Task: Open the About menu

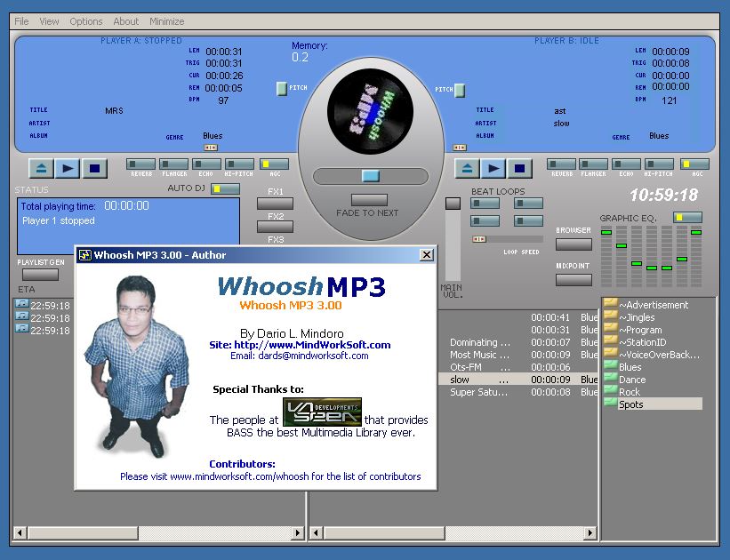Action: pyautogui.click(x=126, y=21)
